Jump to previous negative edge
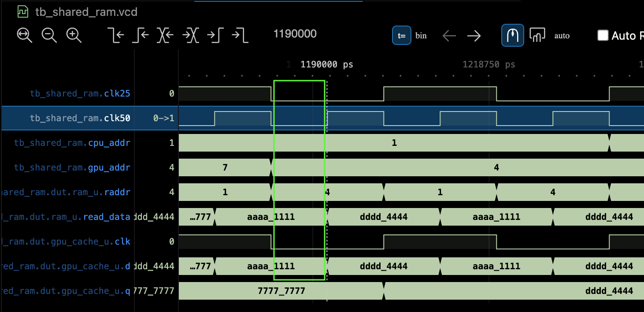Image resolution: width=644 pixels, height=312 pixels. [x=116, y=35]
